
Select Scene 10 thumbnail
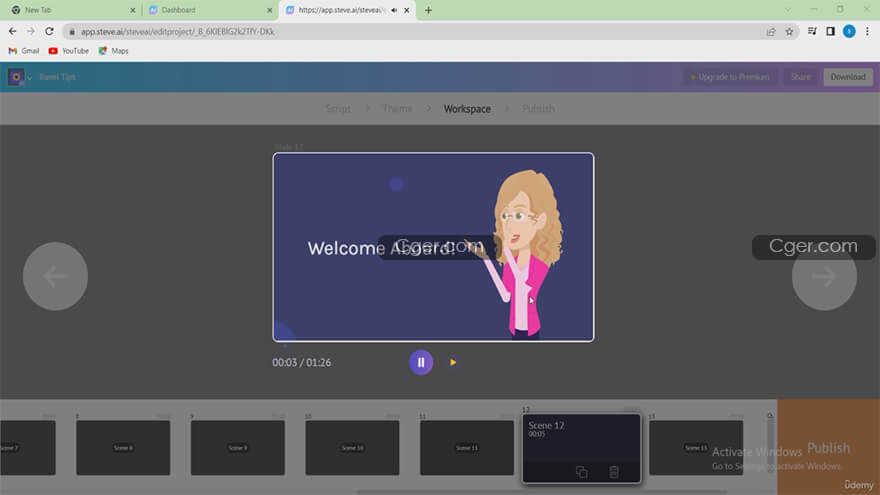(x=352, y=448)
